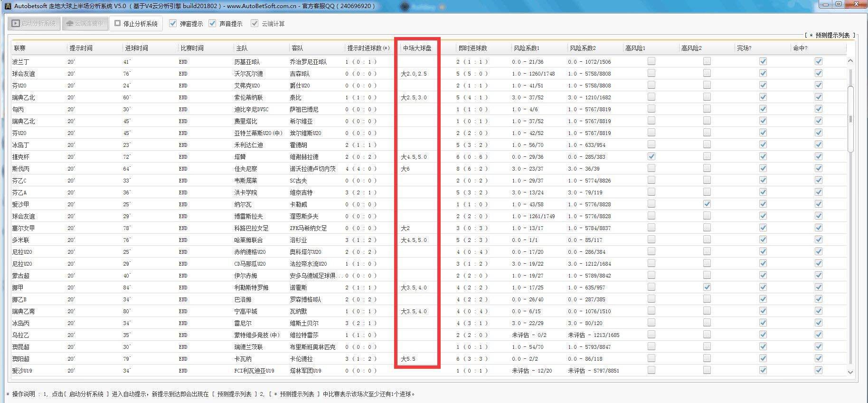
Task: Disable the 声音提示 sound alert checkbox
Action: coord(213,23)
